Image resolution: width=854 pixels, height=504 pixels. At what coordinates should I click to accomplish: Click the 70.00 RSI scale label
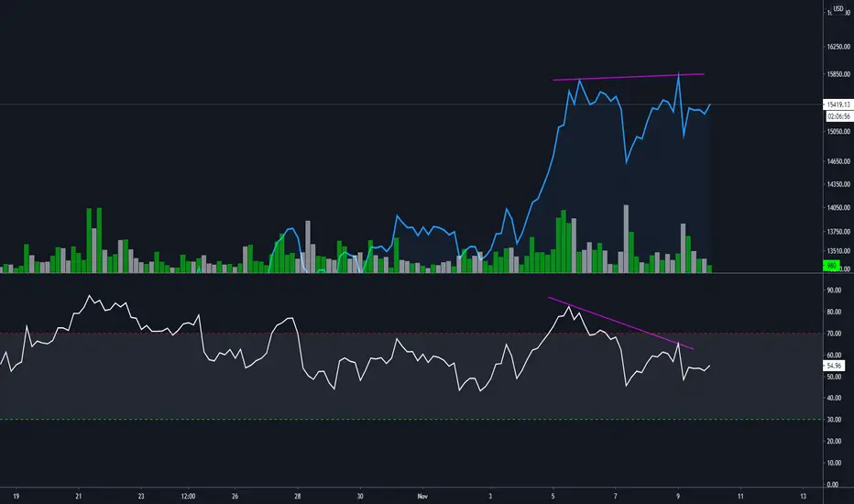click(x=834, y=334)
